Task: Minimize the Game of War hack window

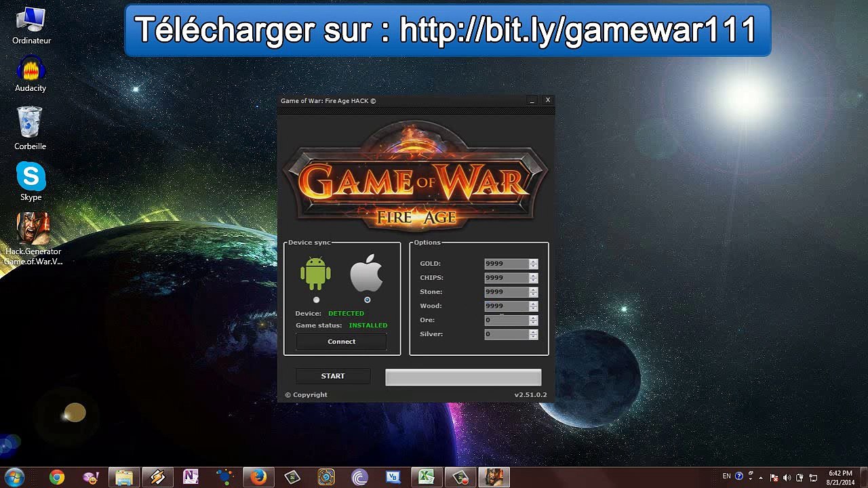Action: coord(532,100)
